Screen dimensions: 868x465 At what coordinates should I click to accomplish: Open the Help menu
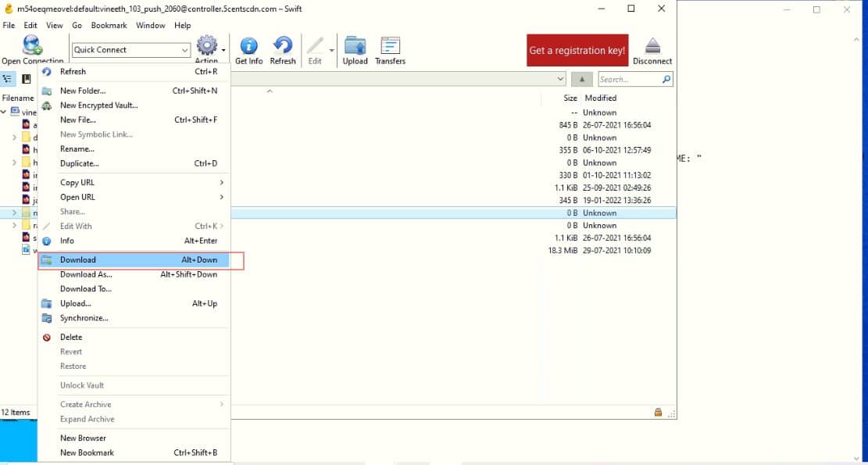pyautogui.click(x=183, y=26)
